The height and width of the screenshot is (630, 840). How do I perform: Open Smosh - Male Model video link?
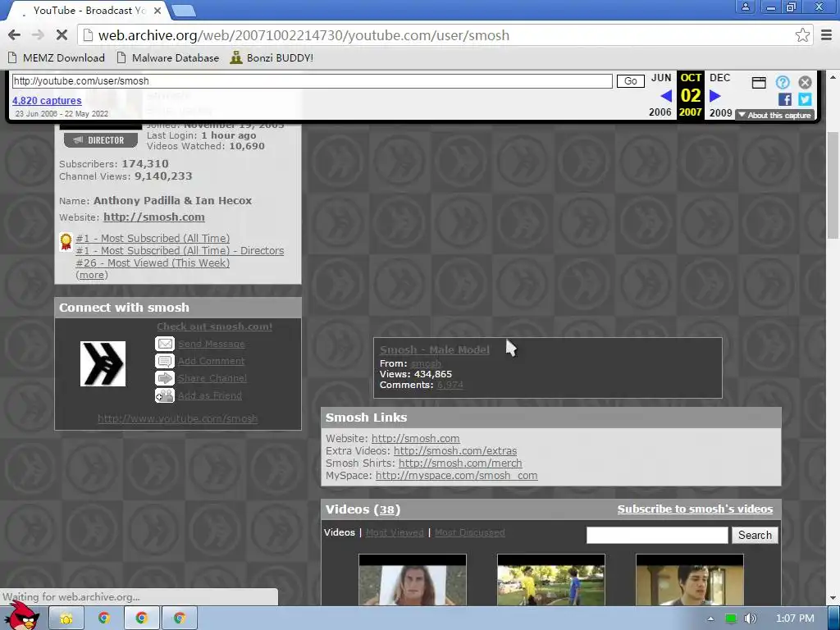pos(435,349)
